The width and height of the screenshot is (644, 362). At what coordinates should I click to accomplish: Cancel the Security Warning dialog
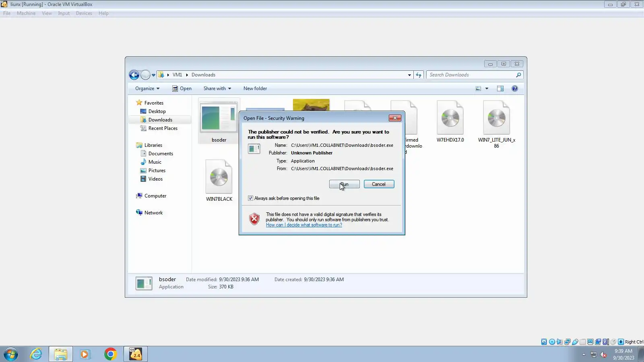pos(379,184)
